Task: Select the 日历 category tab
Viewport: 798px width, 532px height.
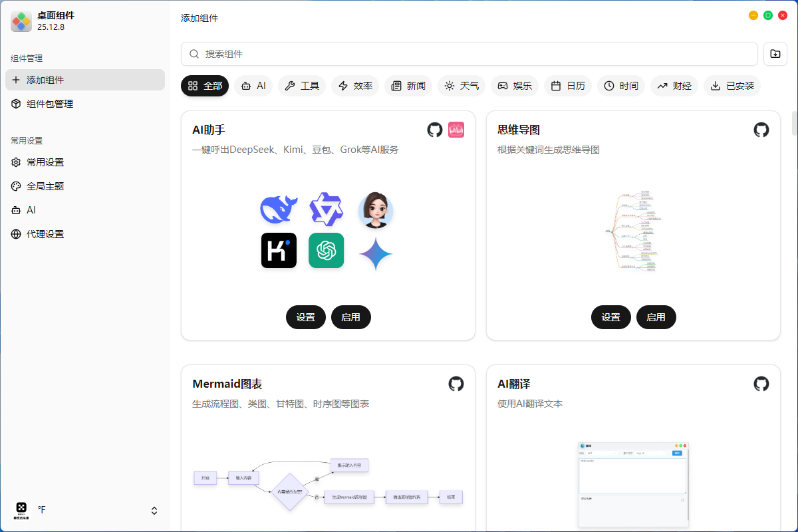Action: [568, 86]
